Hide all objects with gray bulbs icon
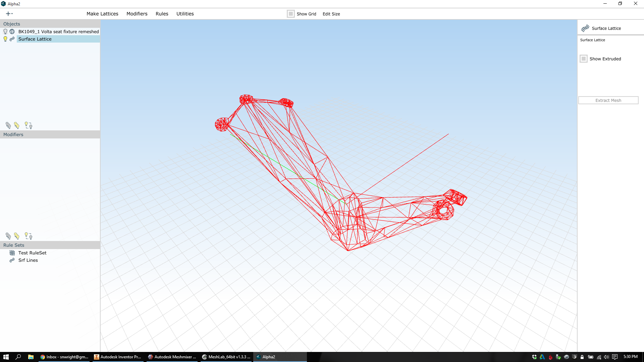 point(8,125)
